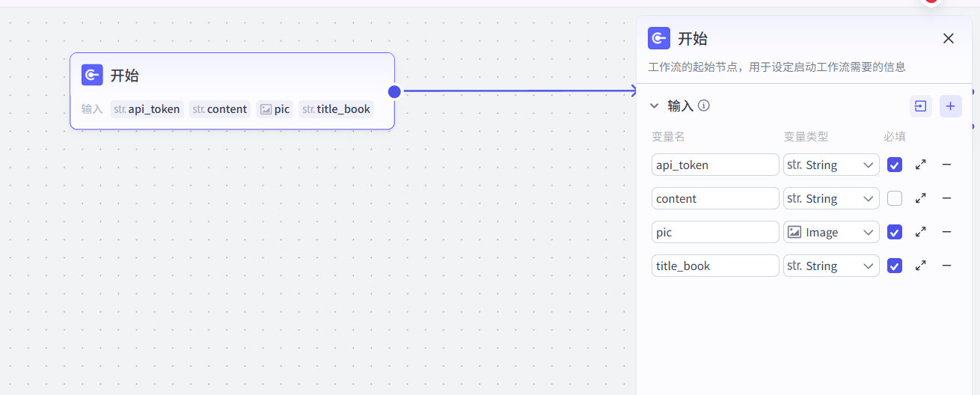Close the 开始 settings panel
The height and width of the screenshot is (395, 980).
pos(949,38)
